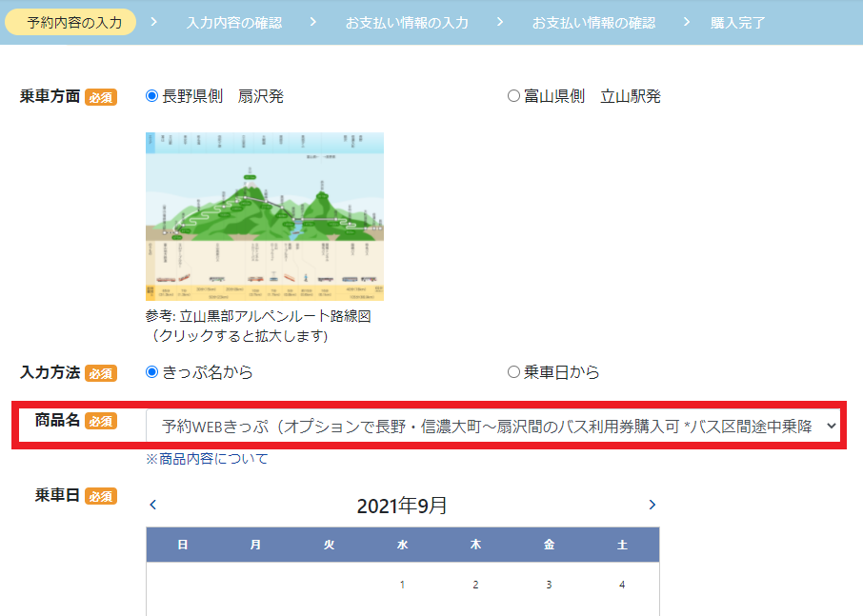This screenshot has height=616, width=863.
Task: Select 乗車日から input method
Action: (514, 372)
